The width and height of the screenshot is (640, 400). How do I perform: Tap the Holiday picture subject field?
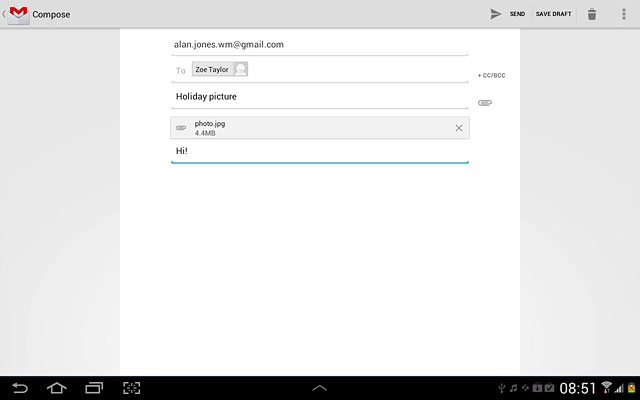tap(318, 97)
